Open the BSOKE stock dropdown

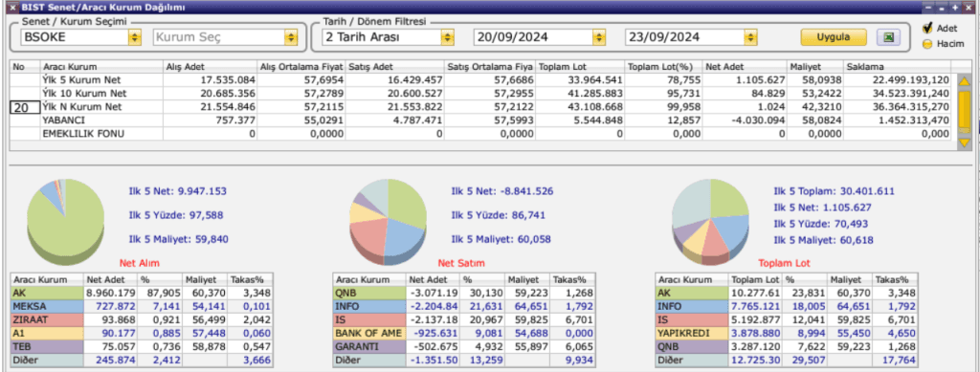(x=134, y=37)
